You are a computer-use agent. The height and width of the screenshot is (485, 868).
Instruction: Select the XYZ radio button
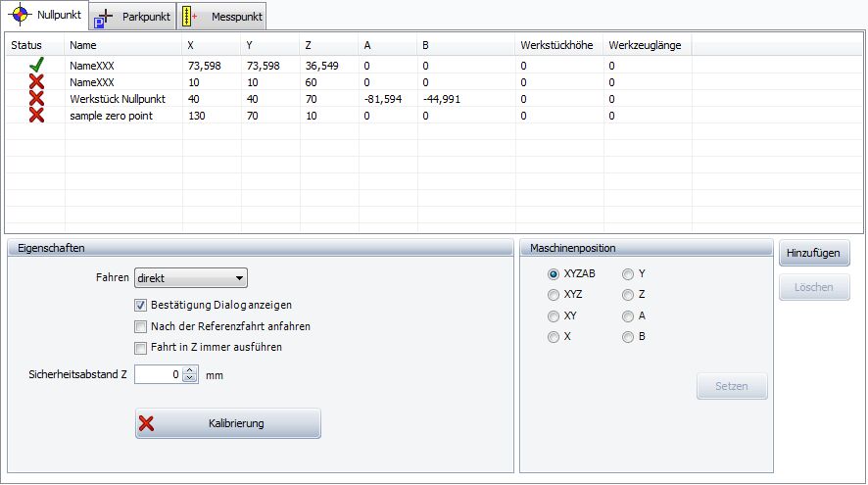tap(554, 295)
